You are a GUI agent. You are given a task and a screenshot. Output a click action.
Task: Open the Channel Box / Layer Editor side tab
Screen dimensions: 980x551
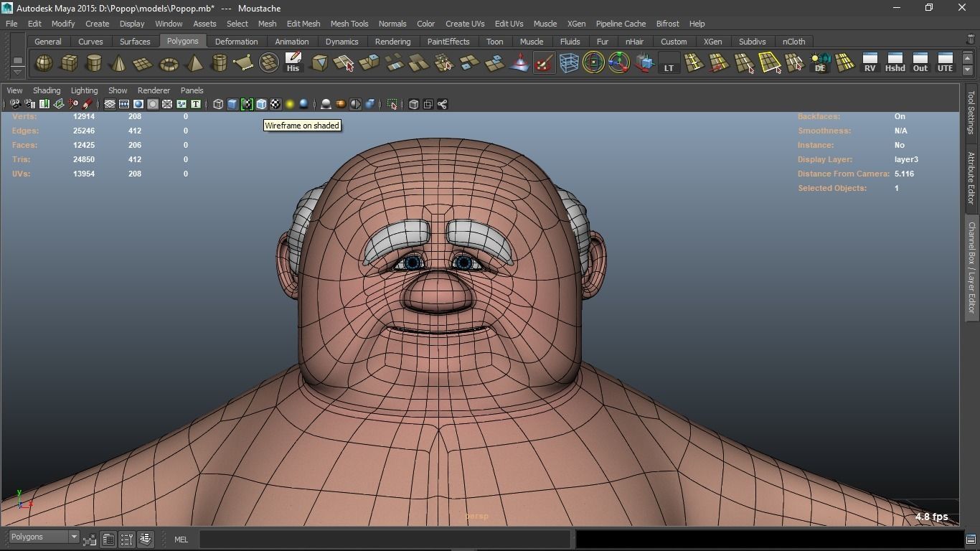(x=971, y=268)
